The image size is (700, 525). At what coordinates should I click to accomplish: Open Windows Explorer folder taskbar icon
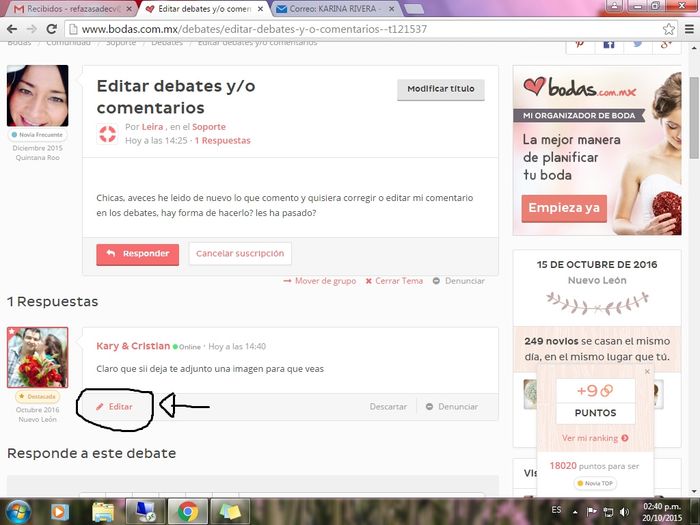click(x=103, y=512)
